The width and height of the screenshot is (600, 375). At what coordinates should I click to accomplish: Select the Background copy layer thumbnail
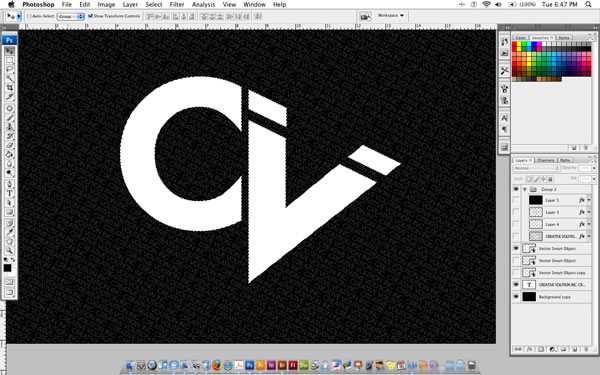(529, 297)
